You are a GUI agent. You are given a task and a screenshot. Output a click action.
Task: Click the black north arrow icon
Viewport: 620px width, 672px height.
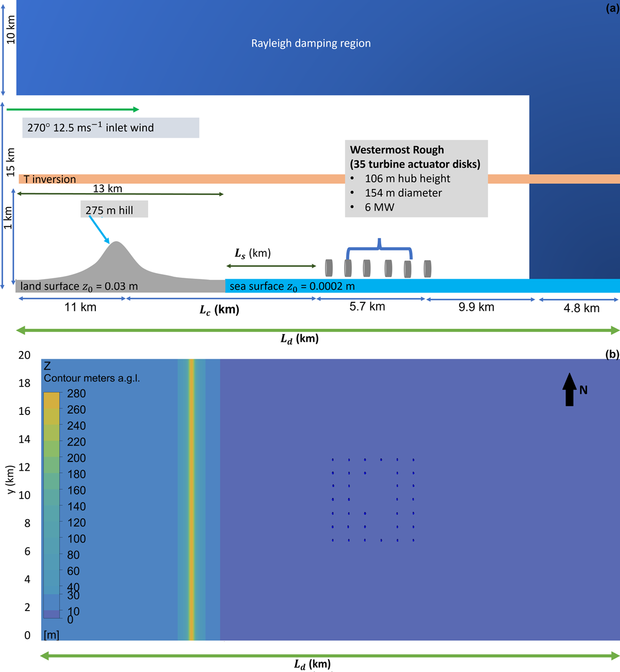point(569,390)
